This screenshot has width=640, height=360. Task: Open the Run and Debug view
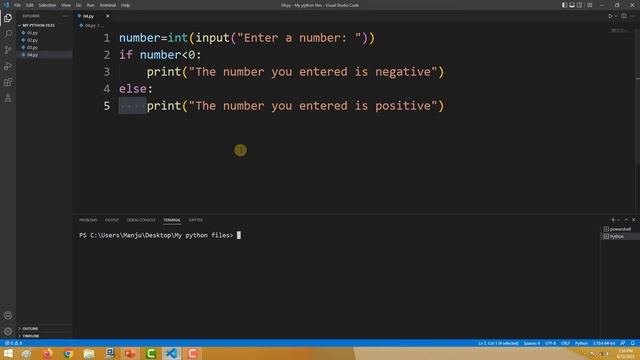coord(8,66)
